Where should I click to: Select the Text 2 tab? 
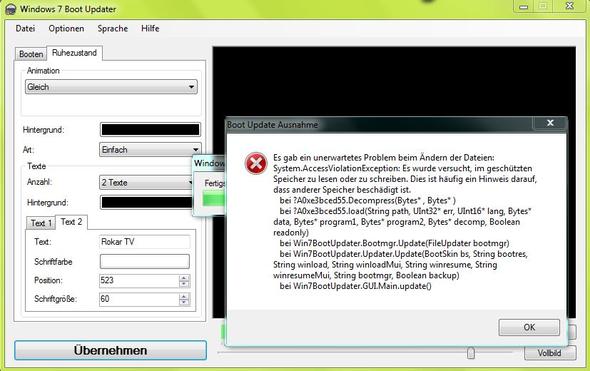71,222
